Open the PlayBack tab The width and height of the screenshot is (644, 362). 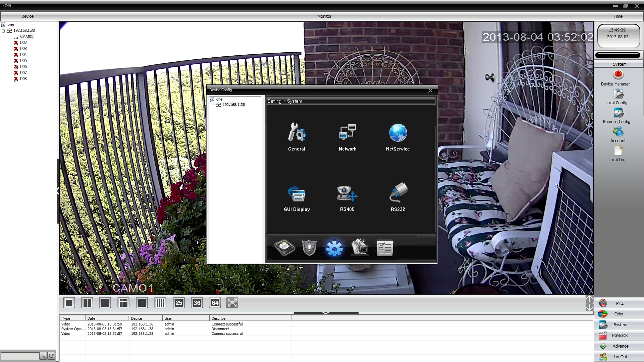619,336
